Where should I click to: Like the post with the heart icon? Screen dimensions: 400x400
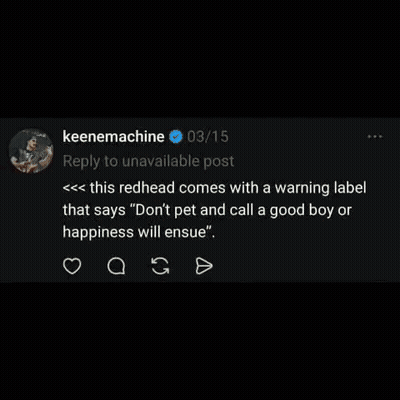[72, 266]
